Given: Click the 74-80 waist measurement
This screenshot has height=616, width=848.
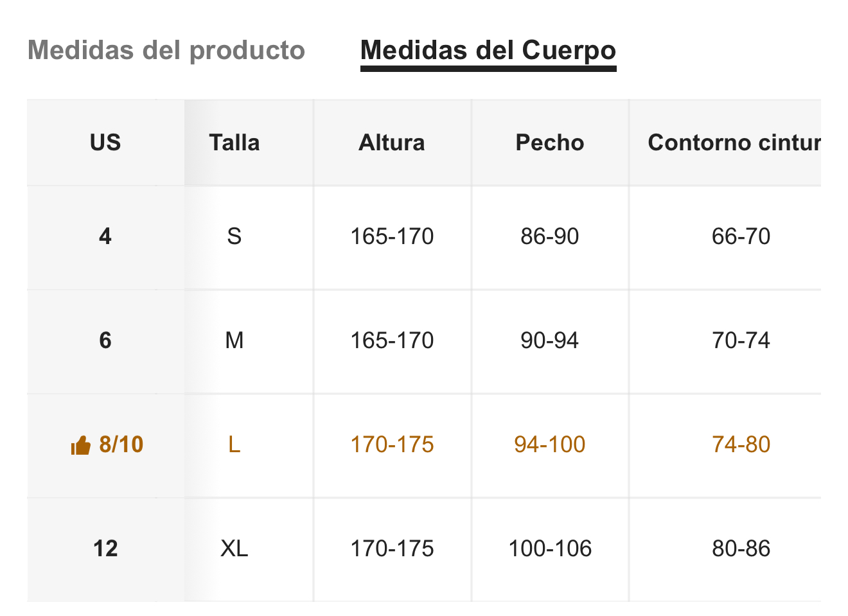Looking at the screenshot, I should click(x=741, y=444).
